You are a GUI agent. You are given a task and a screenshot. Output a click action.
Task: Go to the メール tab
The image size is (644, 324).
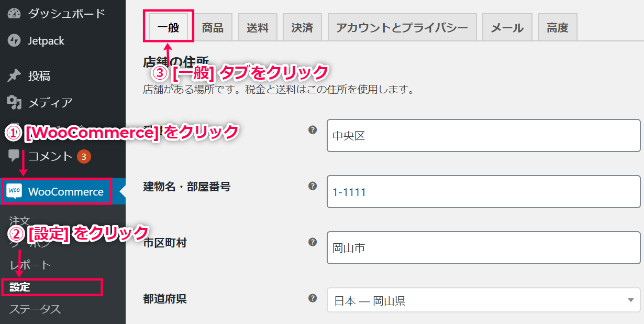point(507,28)
